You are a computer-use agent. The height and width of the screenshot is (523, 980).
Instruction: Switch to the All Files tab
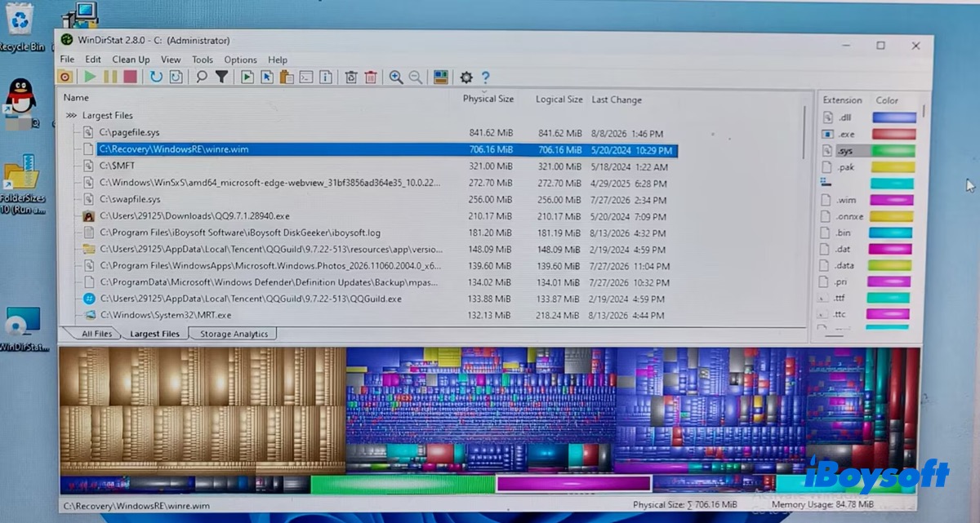pyautogui.click(x=96, y=334)
